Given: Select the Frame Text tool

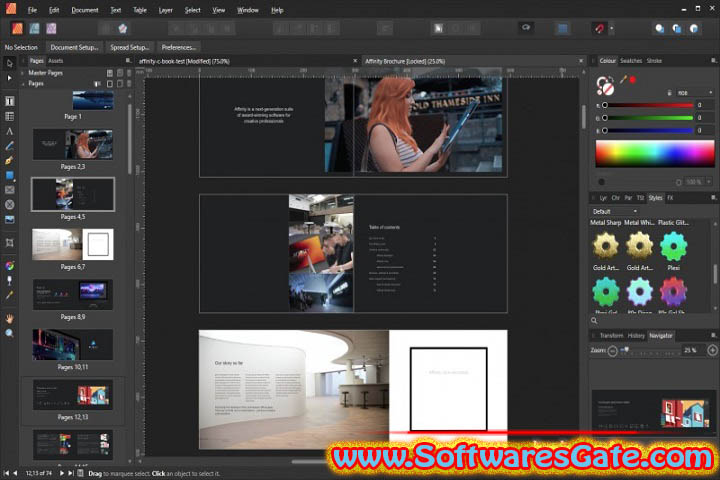Looking at the screenshot, I should 9,101.
